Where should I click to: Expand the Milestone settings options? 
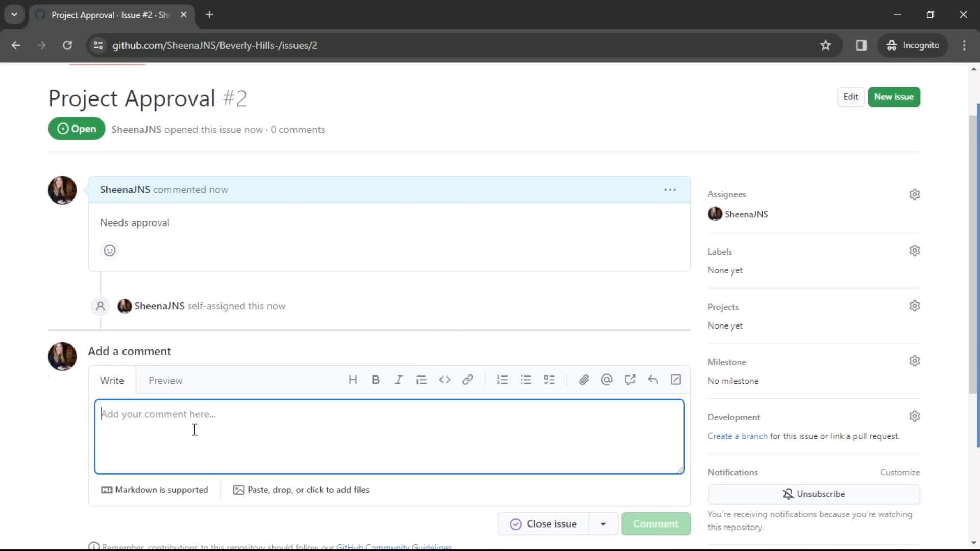point(915,361)
